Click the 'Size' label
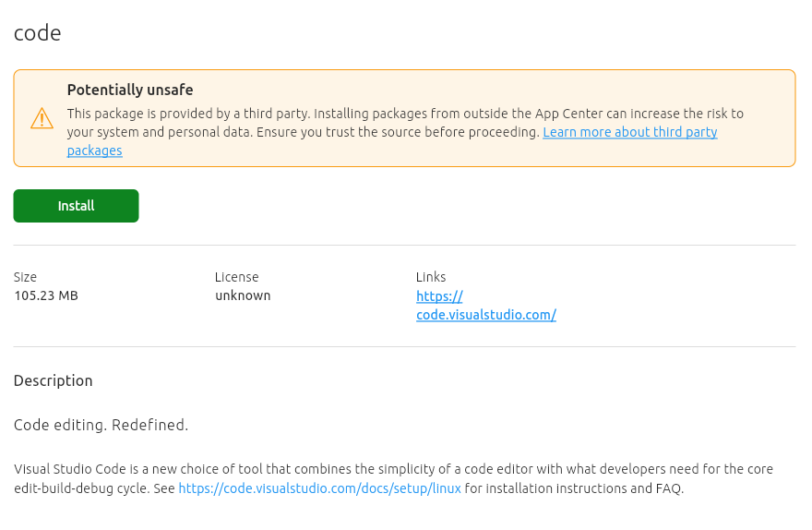Screen dimensions: 812x530 click(25, 277)
